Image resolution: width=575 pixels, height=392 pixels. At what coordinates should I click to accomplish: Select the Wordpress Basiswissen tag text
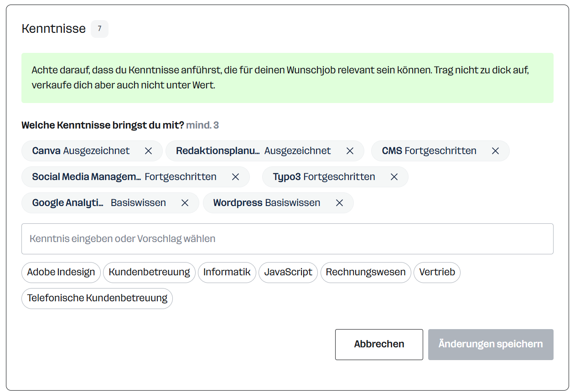267,203
